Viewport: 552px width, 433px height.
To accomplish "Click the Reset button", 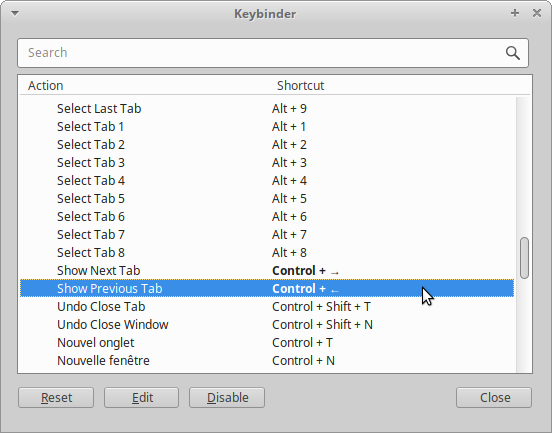I will 56,398.
